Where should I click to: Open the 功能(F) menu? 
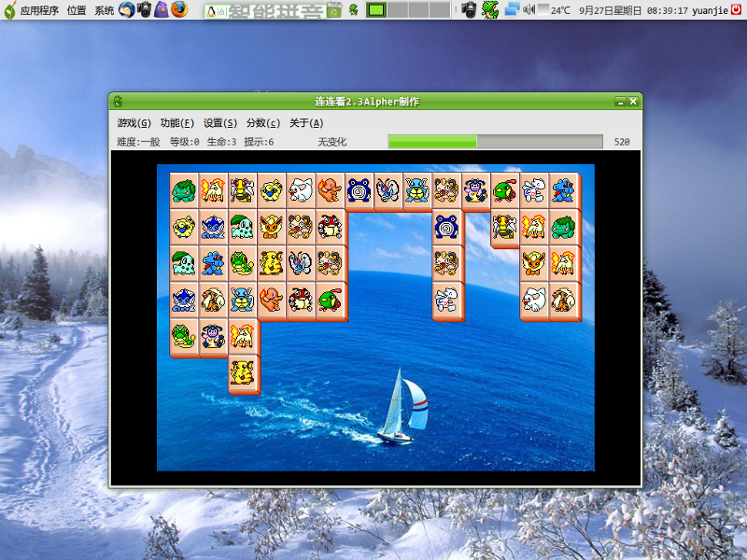coord(176,123)
